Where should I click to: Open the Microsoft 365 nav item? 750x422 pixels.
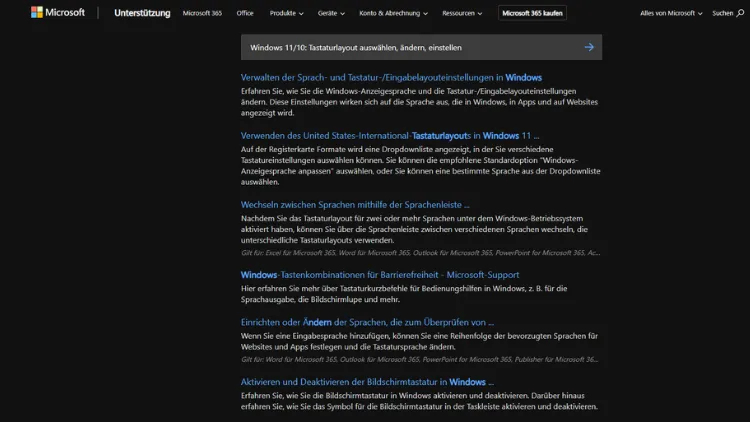pyautogui.click(x=202, y=13)
